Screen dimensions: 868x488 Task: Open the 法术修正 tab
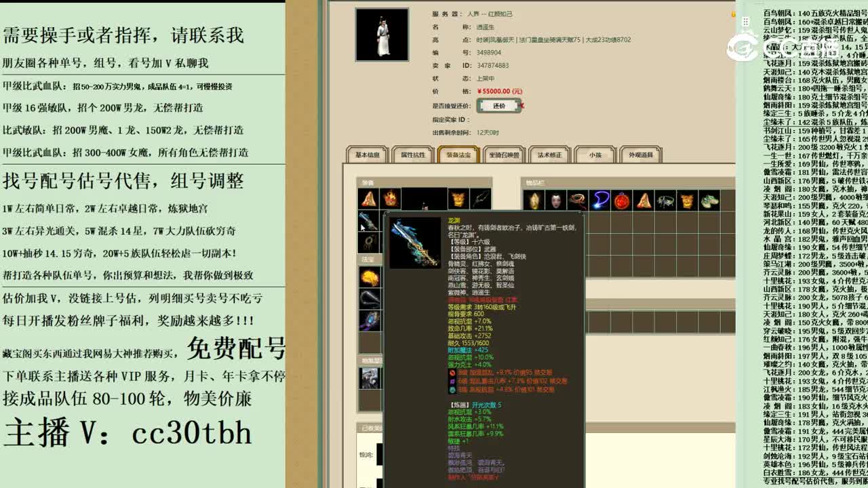pyautogui.click(x=549, y=155)
